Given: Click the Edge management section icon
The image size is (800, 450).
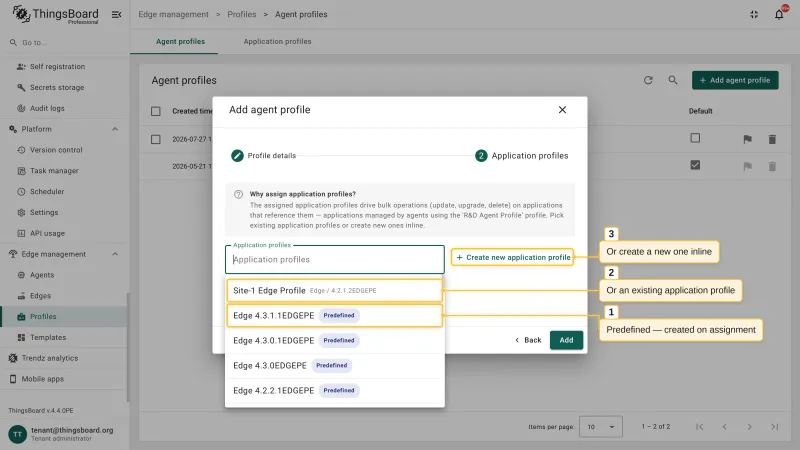Looking at the screenshot, I should click(x=13, y=254).
